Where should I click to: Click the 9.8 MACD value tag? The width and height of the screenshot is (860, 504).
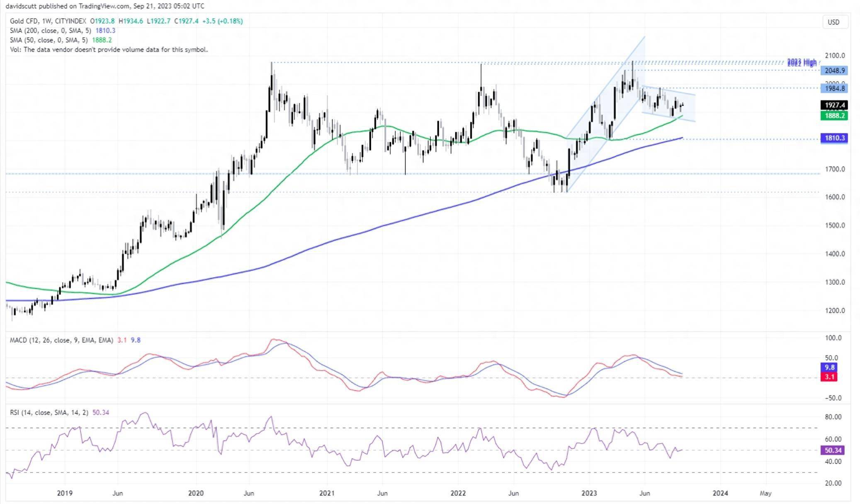click(x=829, y=367)
